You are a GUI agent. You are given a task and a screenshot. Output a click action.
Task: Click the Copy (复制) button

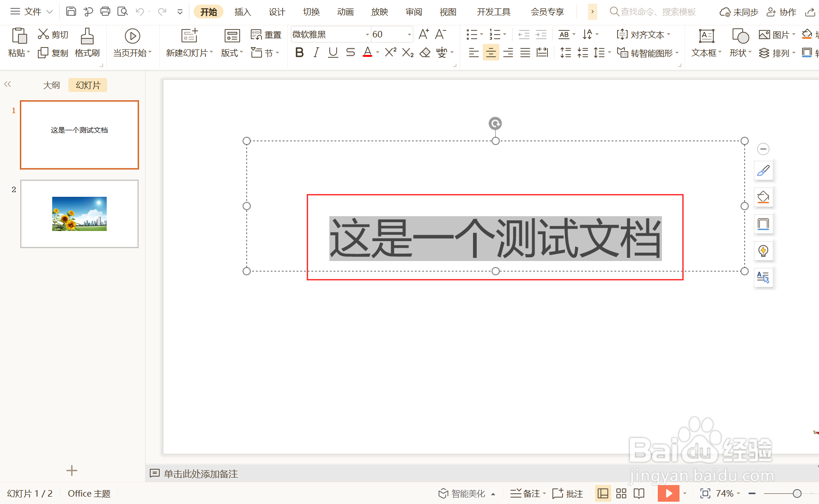point(53,53)
